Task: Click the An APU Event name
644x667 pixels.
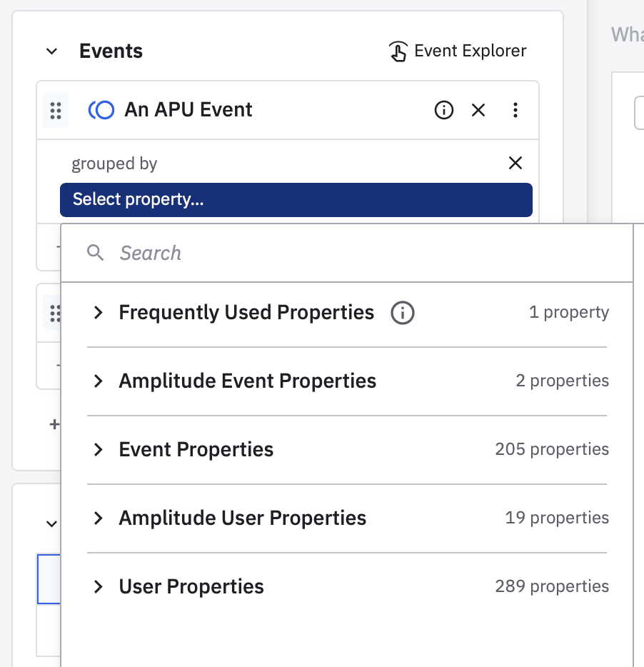Action: [188, 110]
